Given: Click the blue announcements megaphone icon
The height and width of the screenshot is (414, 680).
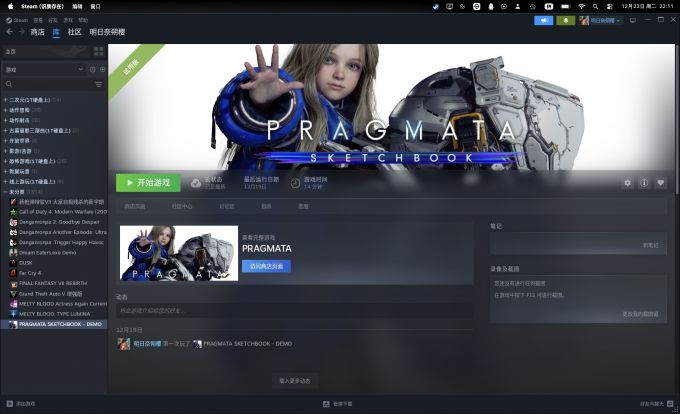Looking at the screenshot, I should [544, 19].
